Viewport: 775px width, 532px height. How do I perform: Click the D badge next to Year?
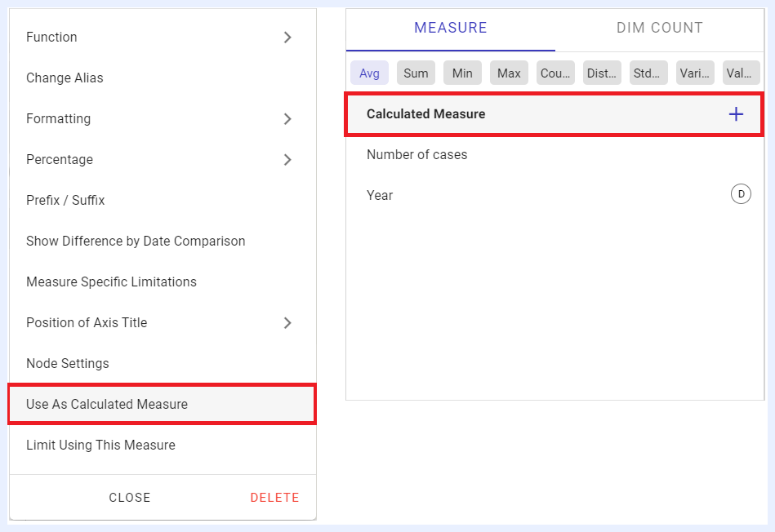[x=741, y=194]
